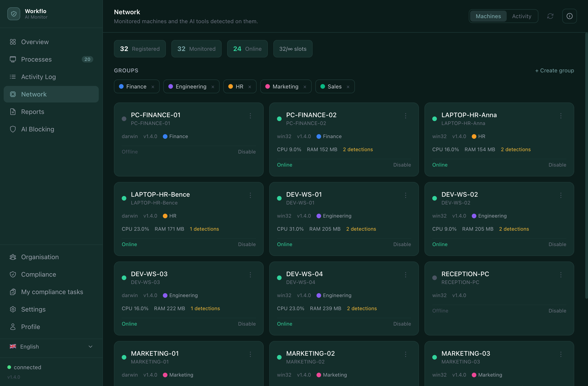The width and height of the screenshot is (588, 386).
Task: Open the DEV-WS-03 card options menu
Action: 250,275
